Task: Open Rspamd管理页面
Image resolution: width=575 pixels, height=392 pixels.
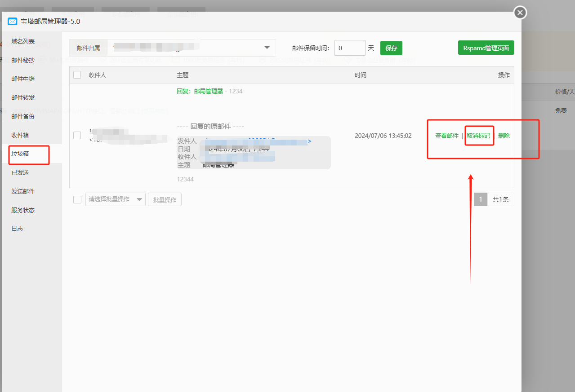Action: (486, 48)
